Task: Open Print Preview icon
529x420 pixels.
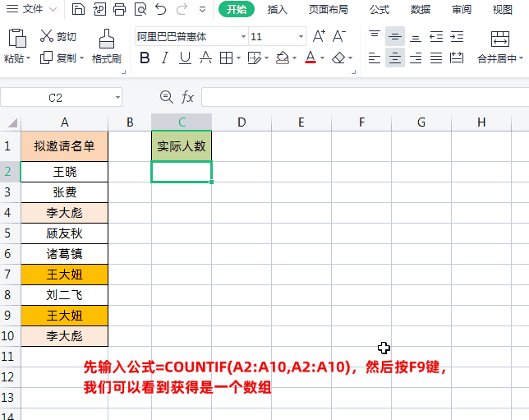Action: [x=140, y=10]
